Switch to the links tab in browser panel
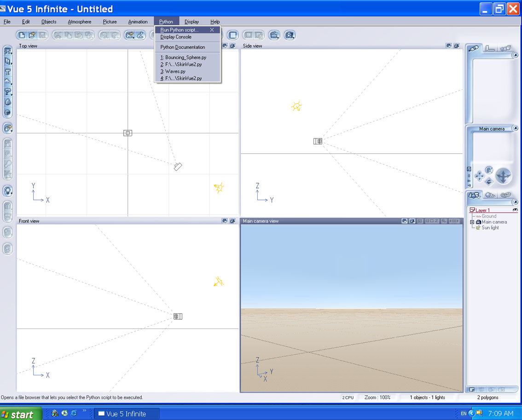Viewport: 522px width, 420px height. pyautogui.click(x=506, y=196)
